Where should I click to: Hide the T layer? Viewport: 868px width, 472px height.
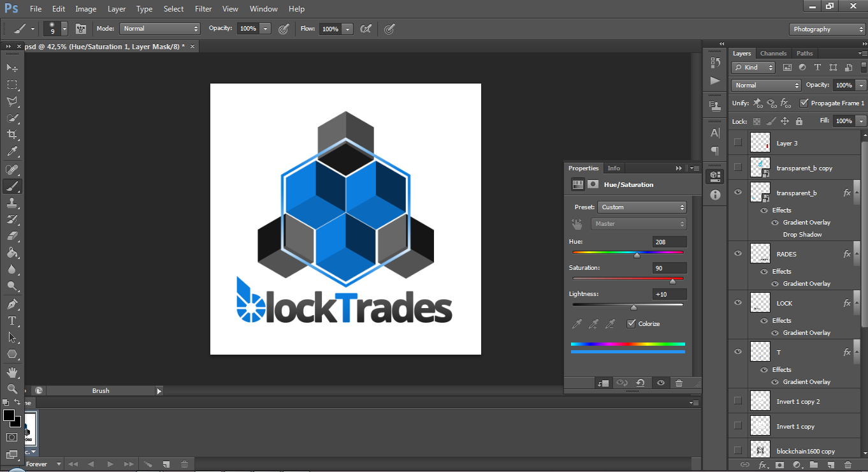coord(738,351)
